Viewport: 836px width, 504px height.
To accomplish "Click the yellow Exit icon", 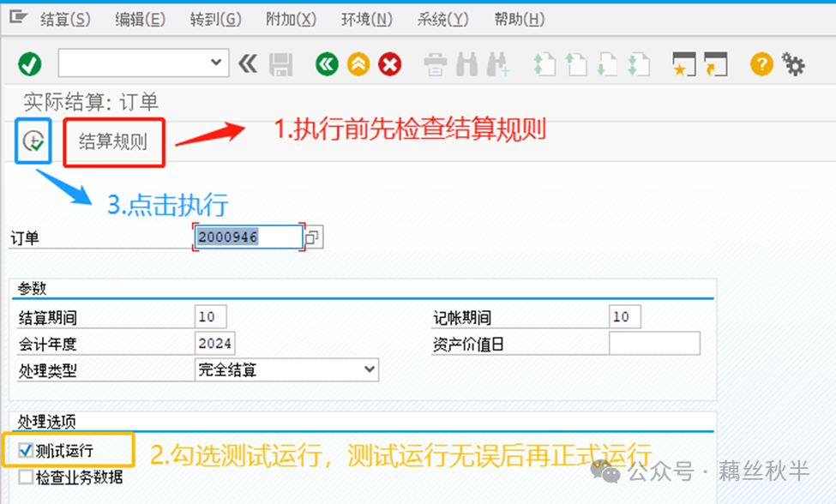I will (358, 64).
